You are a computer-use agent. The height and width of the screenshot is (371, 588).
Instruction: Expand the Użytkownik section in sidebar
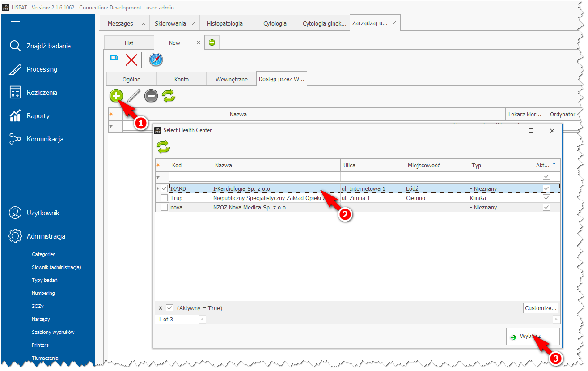point(43,213)
